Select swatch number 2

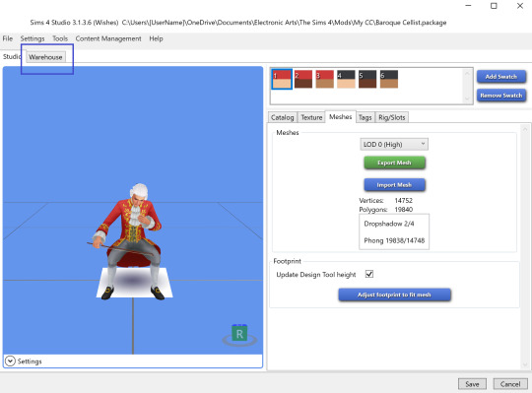tap(303, 79)
